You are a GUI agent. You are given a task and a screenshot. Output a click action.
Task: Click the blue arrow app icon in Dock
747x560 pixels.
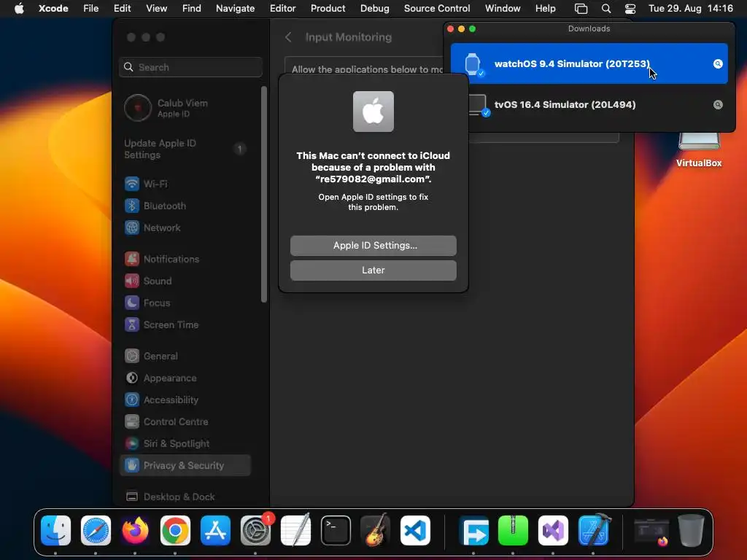coord(473,530)
